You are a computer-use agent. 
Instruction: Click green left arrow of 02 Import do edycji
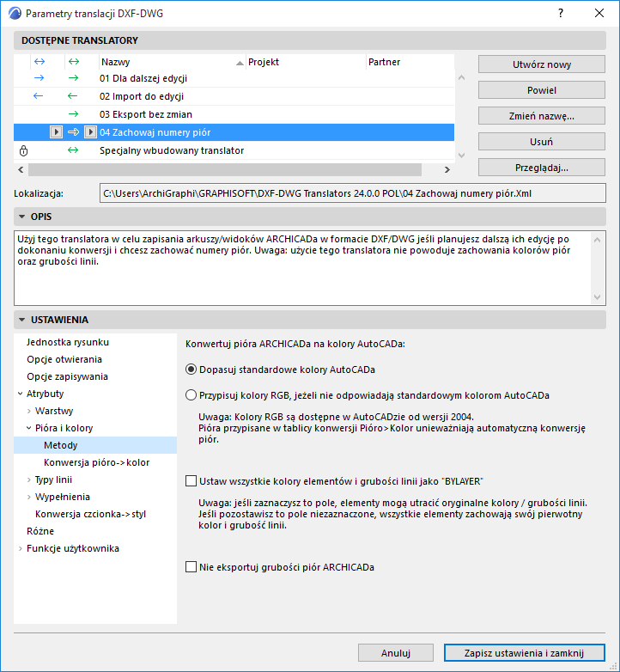[x=73, y=96]
